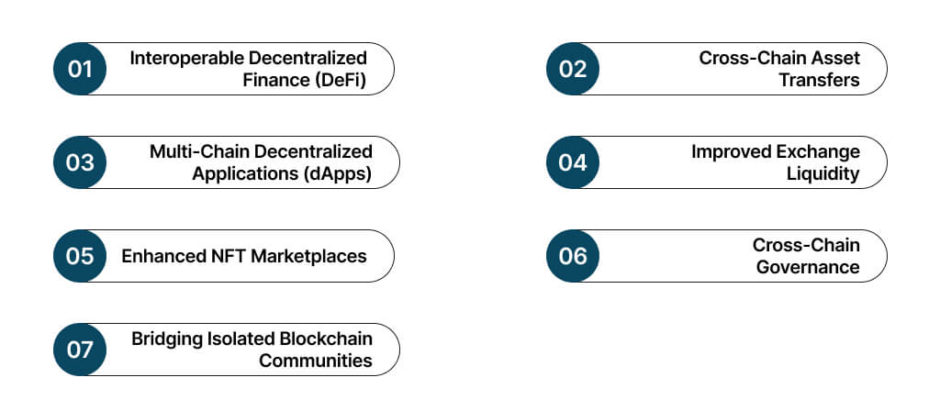Click the word Transfers in item two
940x400 pixels.
coord(820,80)
